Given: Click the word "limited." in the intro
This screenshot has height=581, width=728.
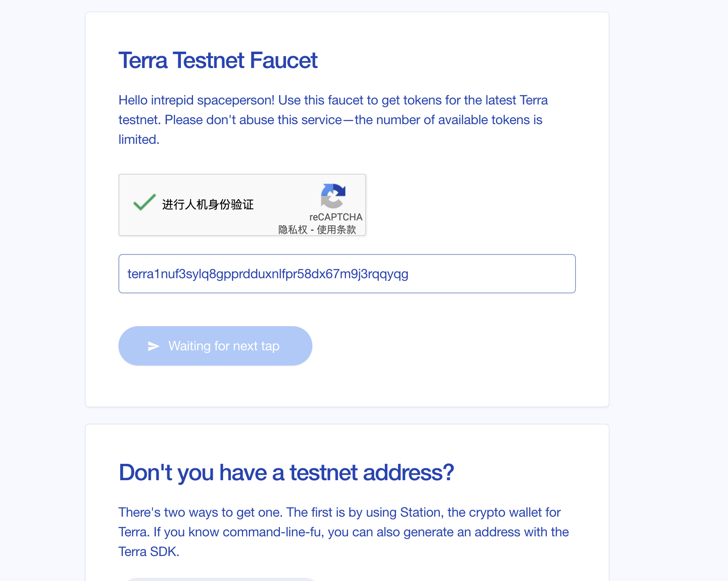Looking at the screenshot, I should 139,140.
